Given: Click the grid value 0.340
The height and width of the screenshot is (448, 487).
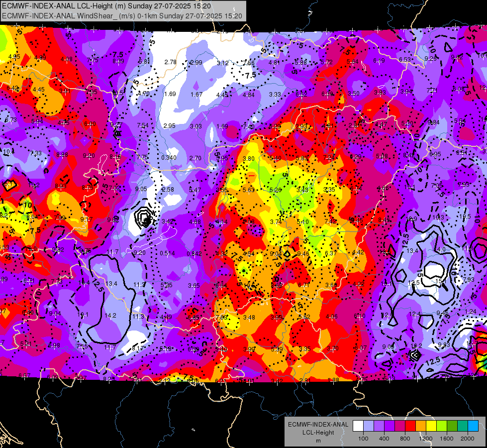Looking at the screenshot, I should click(169, 158).
